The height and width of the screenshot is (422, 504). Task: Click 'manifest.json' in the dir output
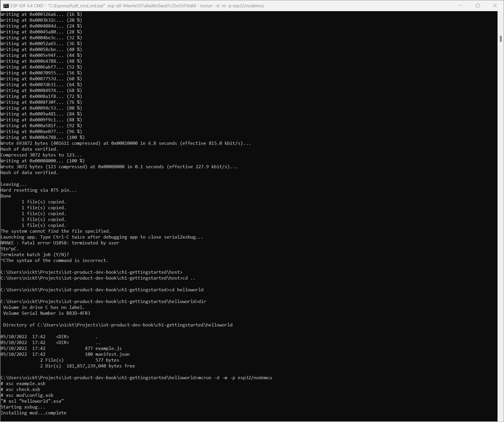tap(112, 354)
